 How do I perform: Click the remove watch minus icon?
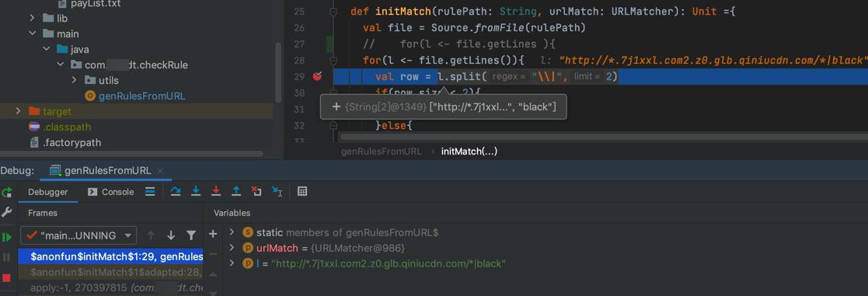[x=213, y=254]
